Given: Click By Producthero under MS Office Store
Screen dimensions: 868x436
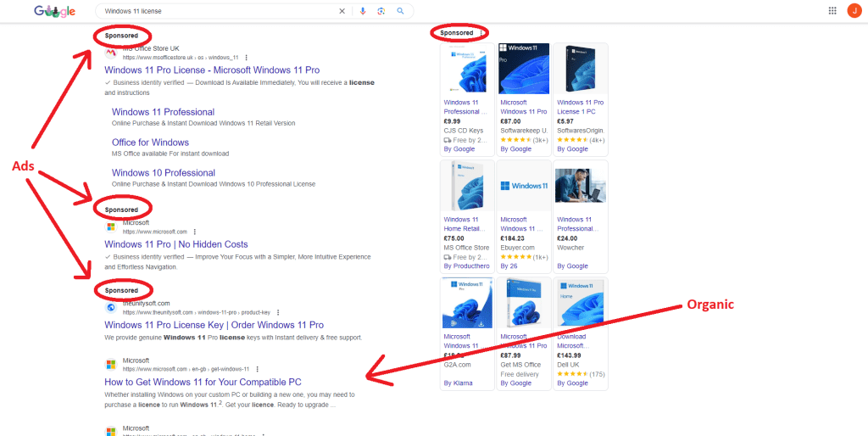Looking at the screenshot, I should coord(467,266).
